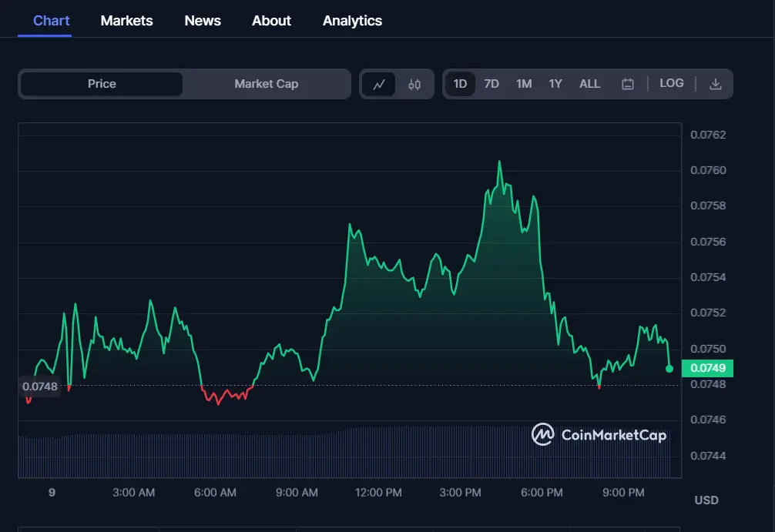
Task: Click the 0.0748 opening price marker
Action: 40,386
